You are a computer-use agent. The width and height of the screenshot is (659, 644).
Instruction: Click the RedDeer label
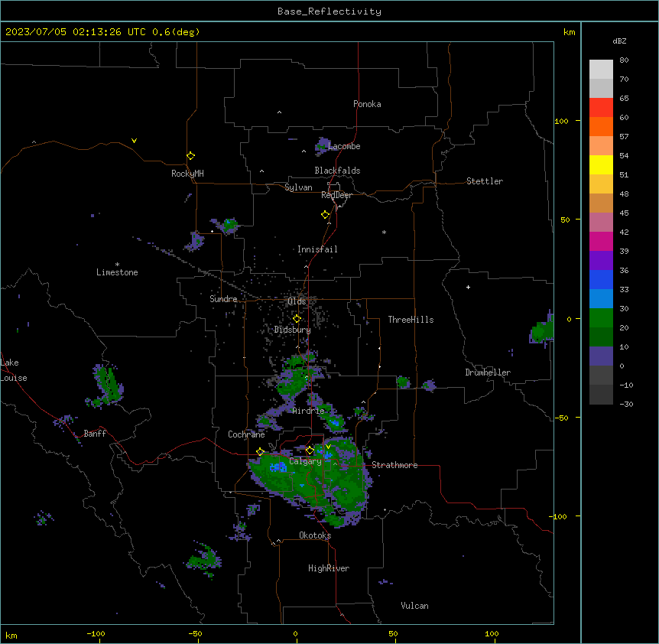click(336, 195)
